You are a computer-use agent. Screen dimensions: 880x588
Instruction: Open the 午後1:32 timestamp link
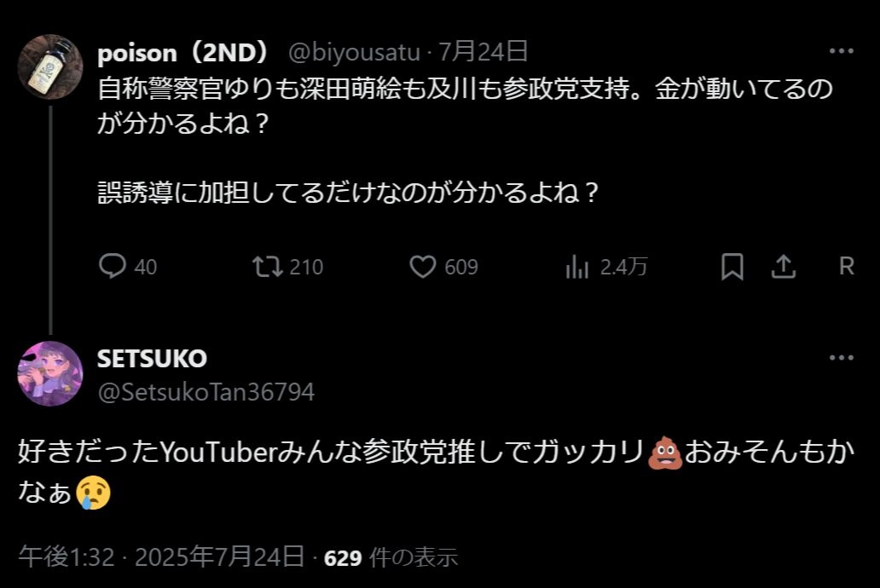point(67,558)
